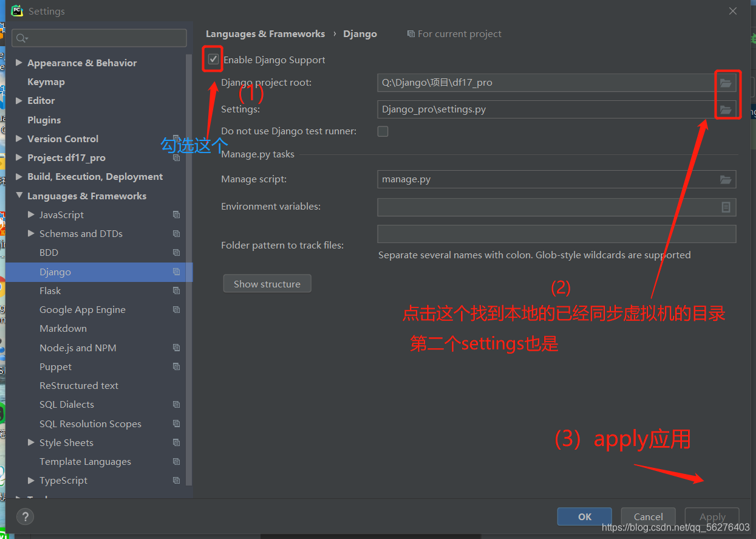The height and width of the screenshot is (539, 756).
Task: Expand the Style Sheets subsection
Action: (x=31, y=442)
